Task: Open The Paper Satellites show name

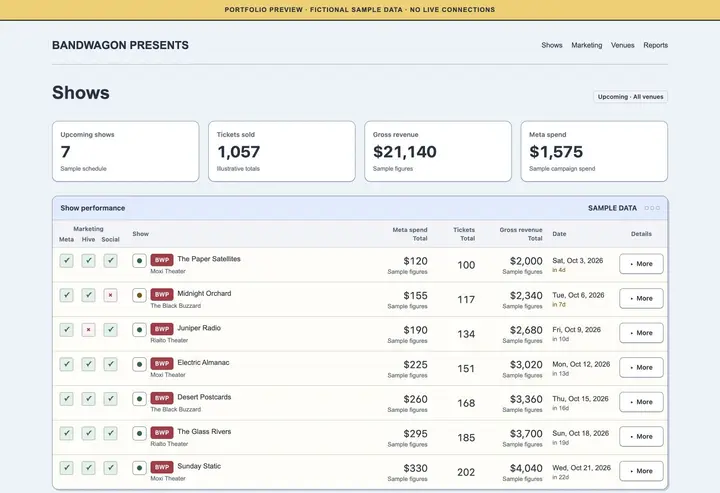Action: pos(209,259)
